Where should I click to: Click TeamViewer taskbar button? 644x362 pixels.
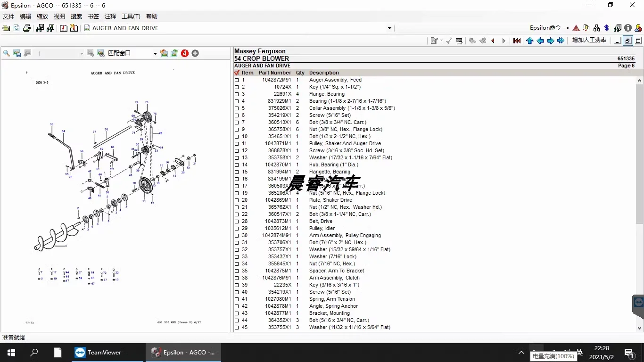tap(108, 353)
